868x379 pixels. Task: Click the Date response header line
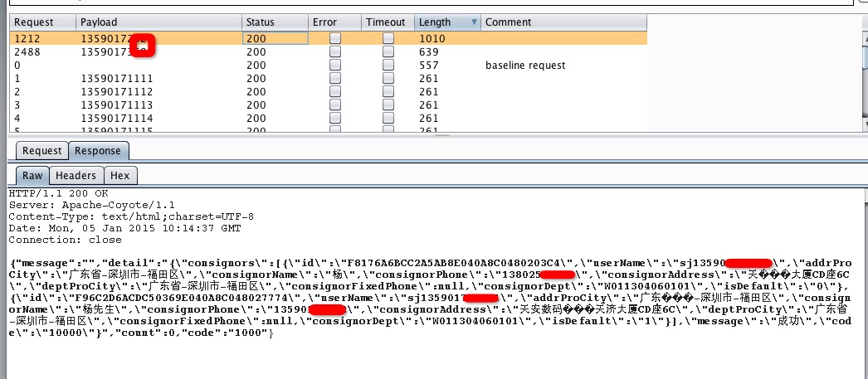(124, 229)
